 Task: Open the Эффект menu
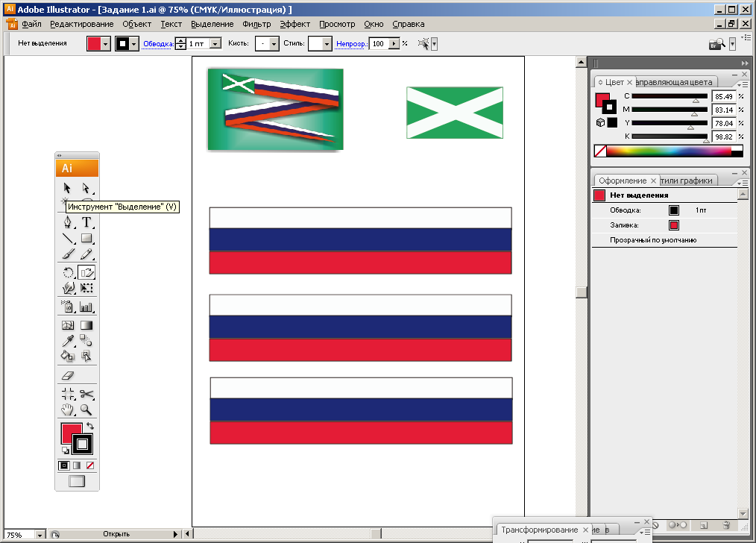tap(295, 24)
